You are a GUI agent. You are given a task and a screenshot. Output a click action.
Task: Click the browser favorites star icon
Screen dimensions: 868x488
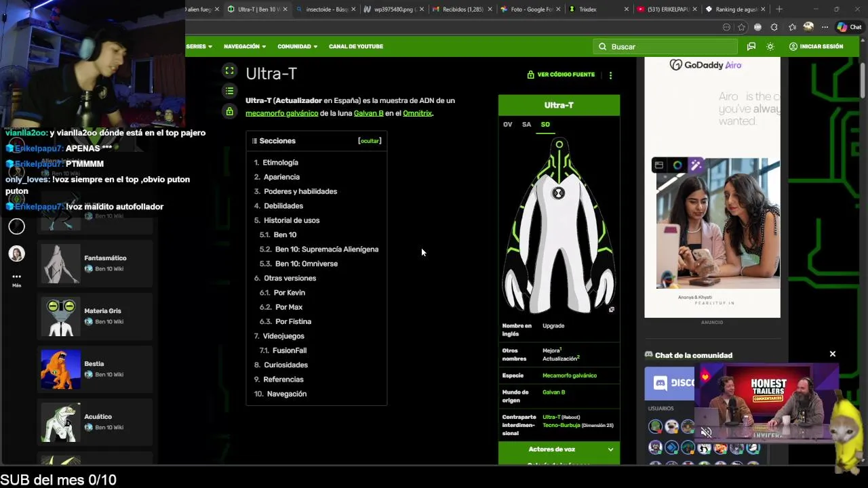coord(741,27)
